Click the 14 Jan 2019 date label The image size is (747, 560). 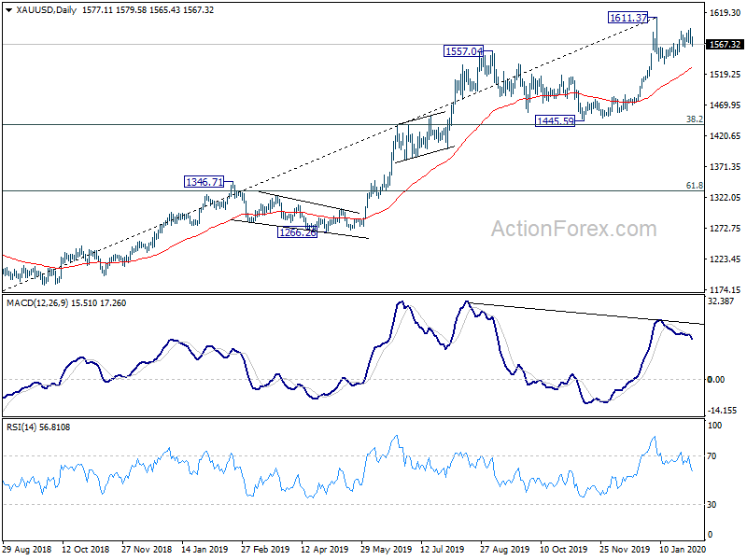pos(204,549)
